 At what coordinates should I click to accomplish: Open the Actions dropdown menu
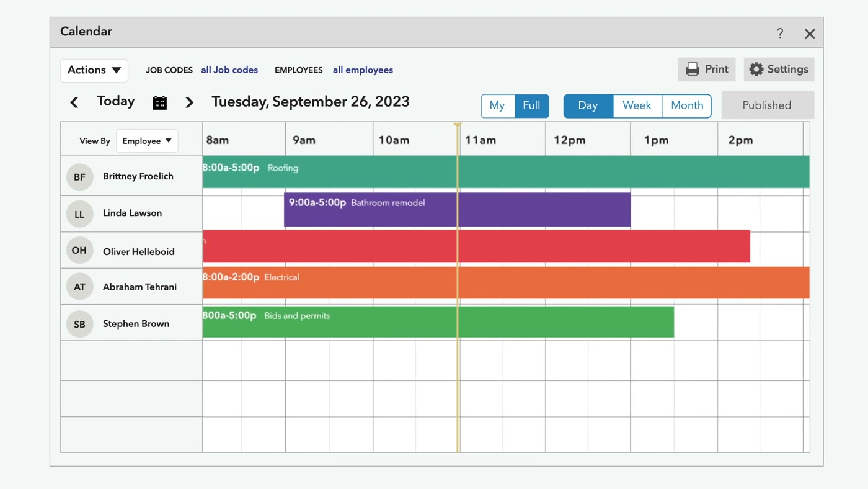pos(94,70)
